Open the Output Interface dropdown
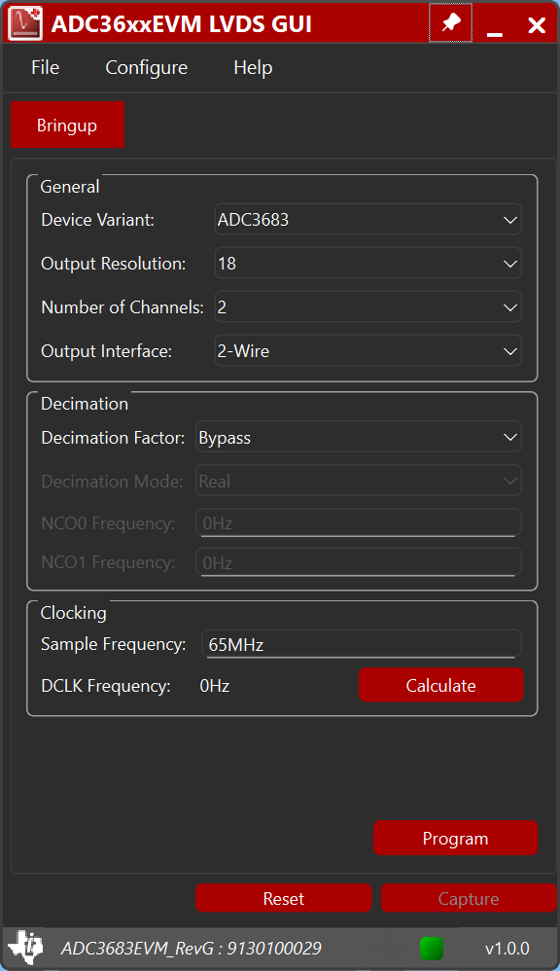 coord(367,350)
